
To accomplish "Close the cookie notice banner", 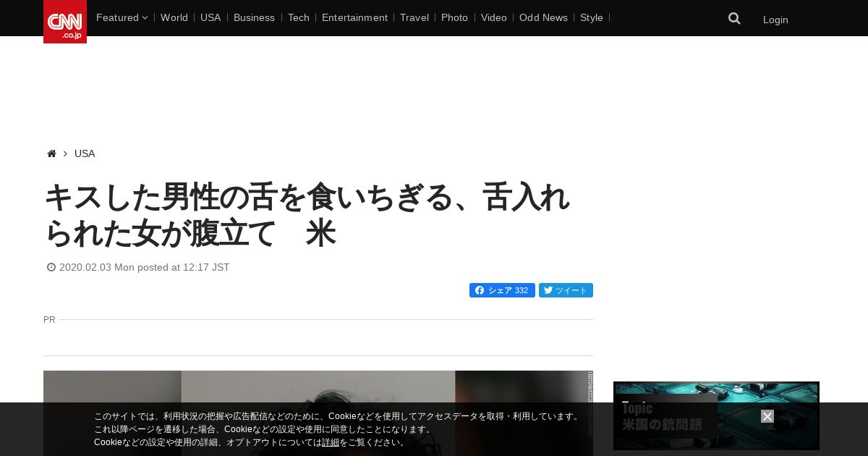I will [767, 416].
